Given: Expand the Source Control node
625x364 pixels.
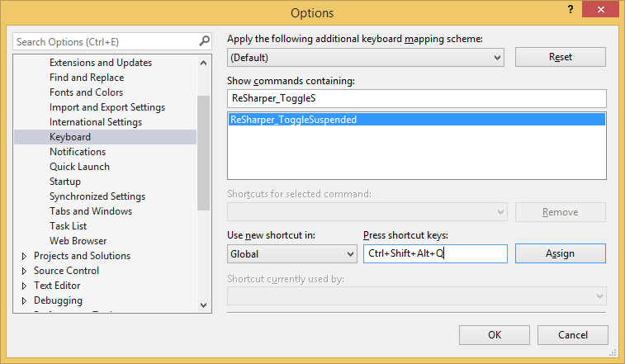Looking at the screenshot, I should tap(25, 271).
